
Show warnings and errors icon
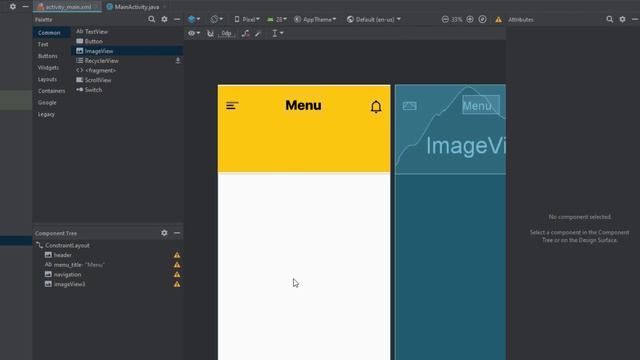coord(498,20)
